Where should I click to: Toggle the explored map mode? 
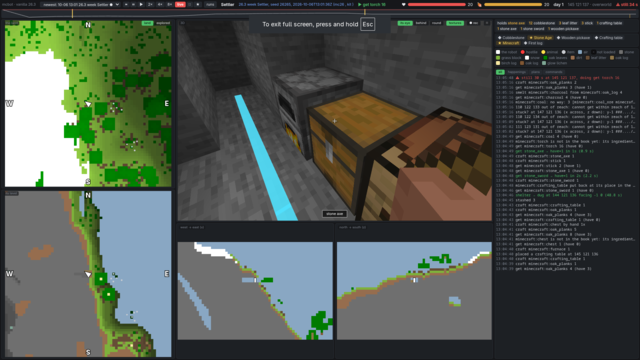[x=163, y=23]
